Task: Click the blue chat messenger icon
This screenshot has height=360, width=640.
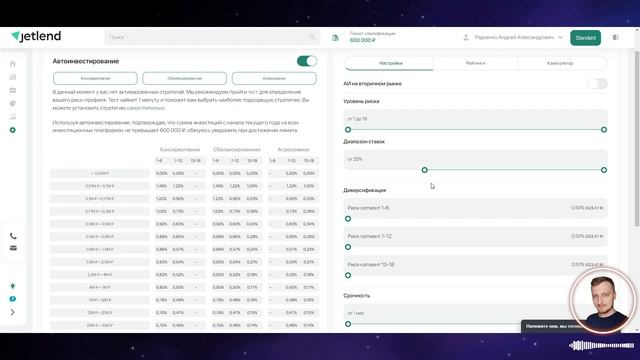Action: pos(13,299)
